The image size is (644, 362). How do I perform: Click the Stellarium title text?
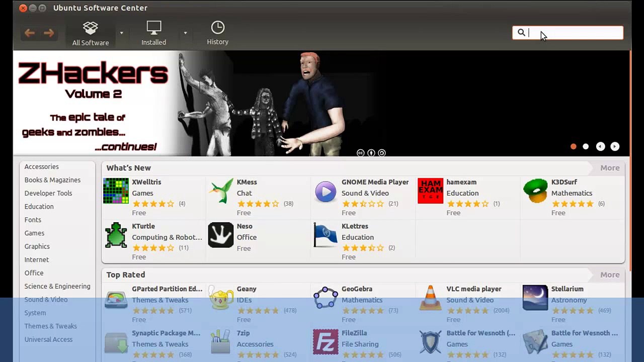(x=568, y=289)
